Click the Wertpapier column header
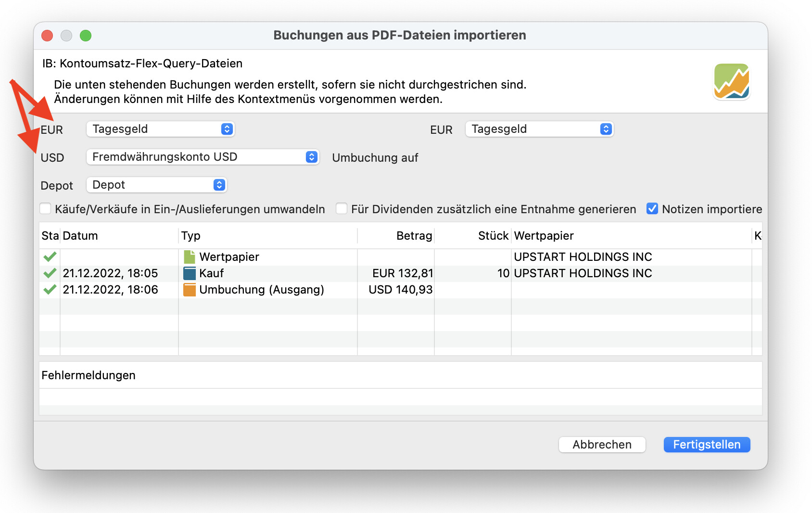 click(631, 236)
